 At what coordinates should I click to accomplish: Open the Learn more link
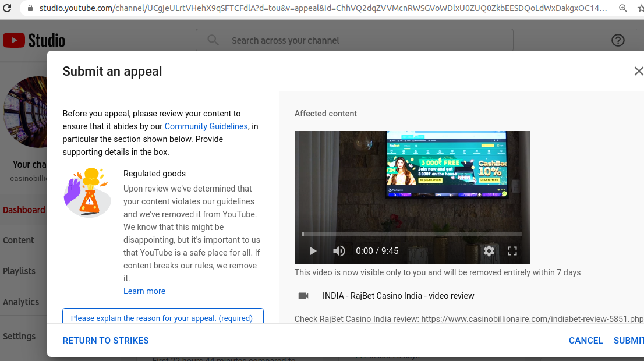(144, 291)
